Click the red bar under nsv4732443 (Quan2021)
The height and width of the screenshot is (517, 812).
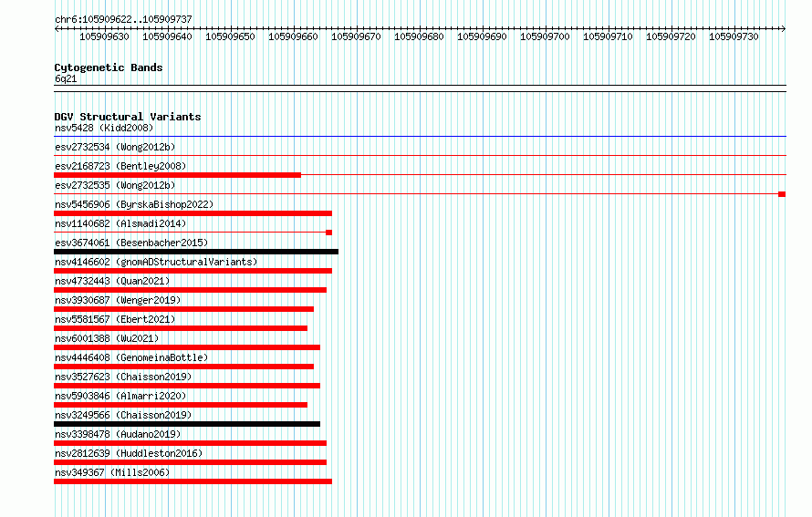pyautogui.click(x=190, y=290)
